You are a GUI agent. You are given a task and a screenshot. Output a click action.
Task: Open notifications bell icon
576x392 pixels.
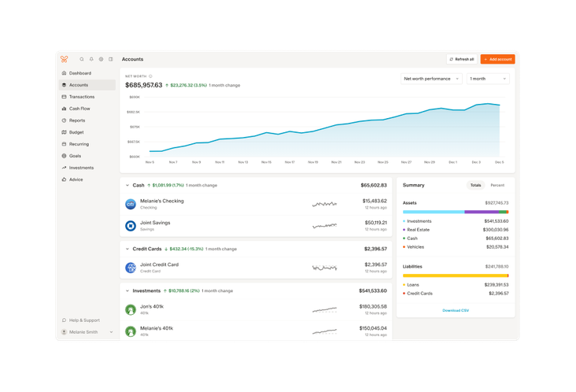[91, 59]
